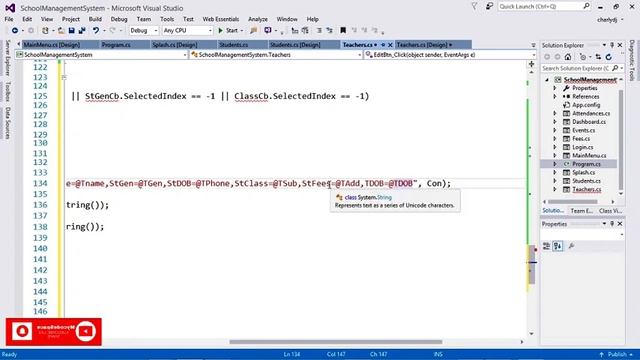Click the Quick Launch search field
The height and width of the screenshot is (360, 640).
[544, 7]
